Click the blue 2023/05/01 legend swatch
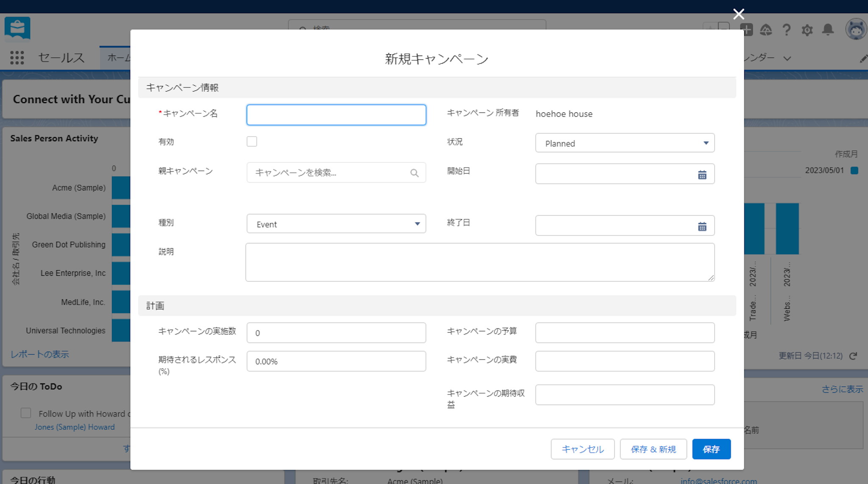 854,171
